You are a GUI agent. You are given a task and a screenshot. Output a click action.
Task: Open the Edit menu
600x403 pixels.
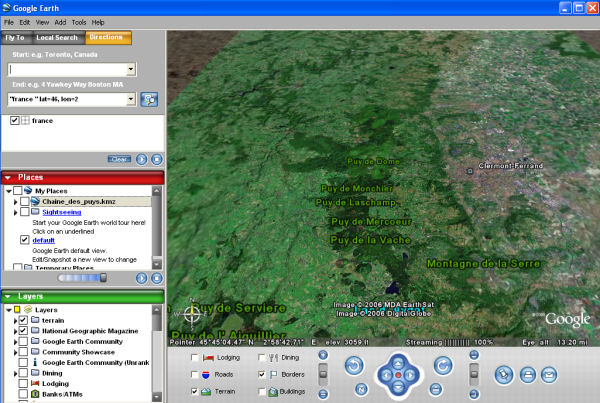pos(25,22)
